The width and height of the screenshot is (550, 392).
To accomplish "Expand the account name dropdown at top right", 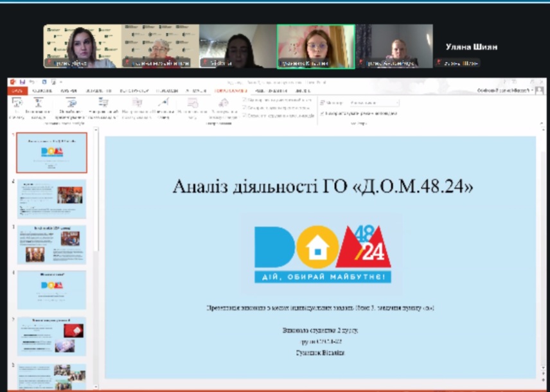I will click(x=533, y=91).
